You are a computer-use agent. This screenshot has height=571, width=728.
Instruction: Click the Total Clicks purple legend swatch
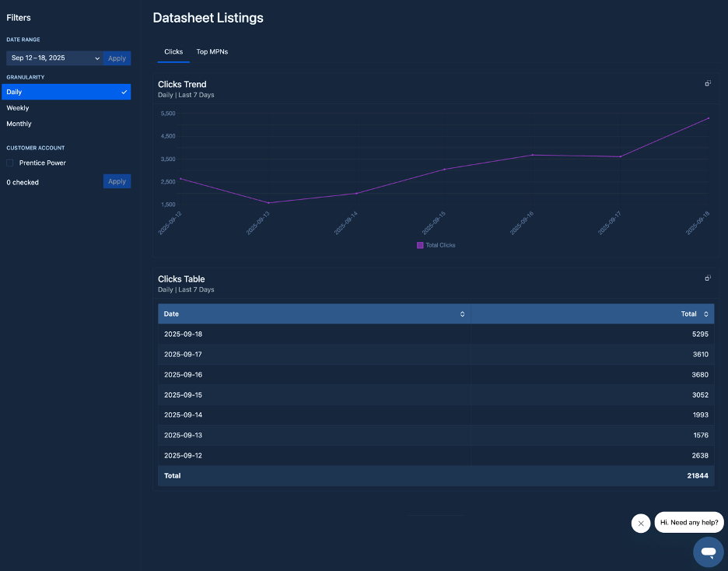(x=420, y=245)
